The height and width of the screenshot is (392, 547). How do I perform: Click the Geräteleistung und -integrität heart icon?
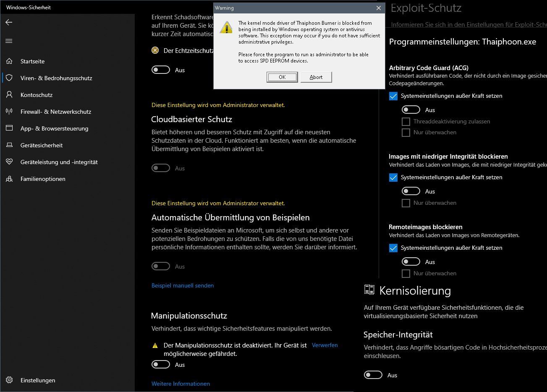(x=9, y=162)
